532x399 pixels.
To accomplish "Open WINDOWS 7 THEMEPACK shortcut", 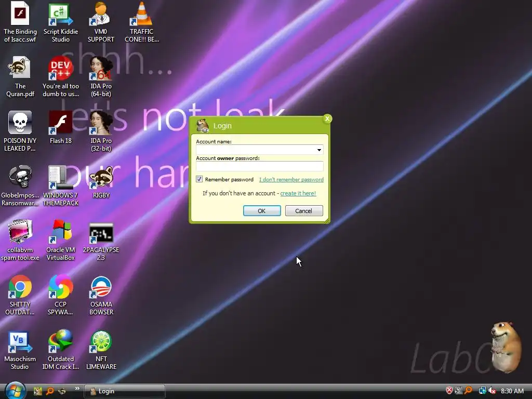I will tap(61, 185).
